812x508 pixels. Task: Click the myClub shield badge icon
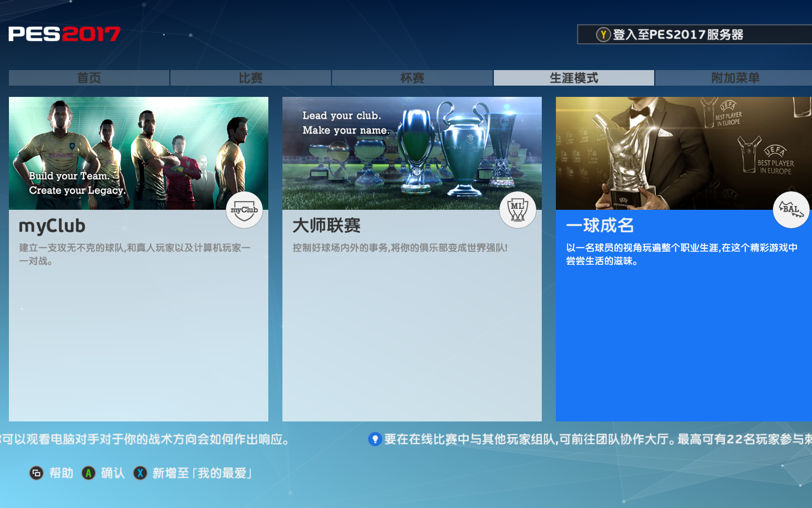click(244, 210)
